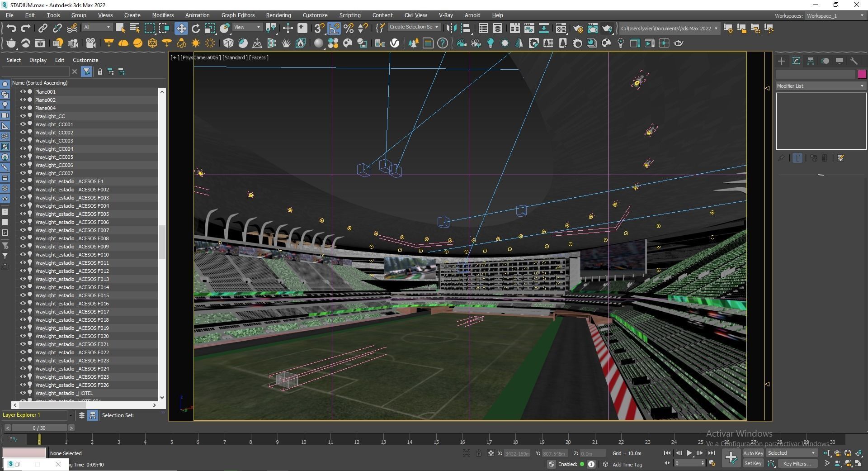The image size is (868, 471).
Task: Open the Rendering menu
Action: click(278, 15)
